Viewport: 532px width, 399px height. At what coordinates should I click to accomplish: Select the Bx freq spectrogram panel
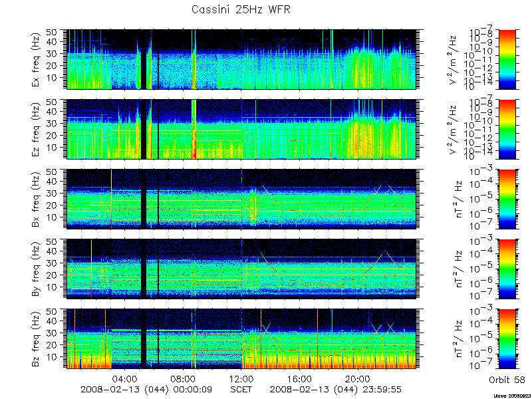point(241,199)
